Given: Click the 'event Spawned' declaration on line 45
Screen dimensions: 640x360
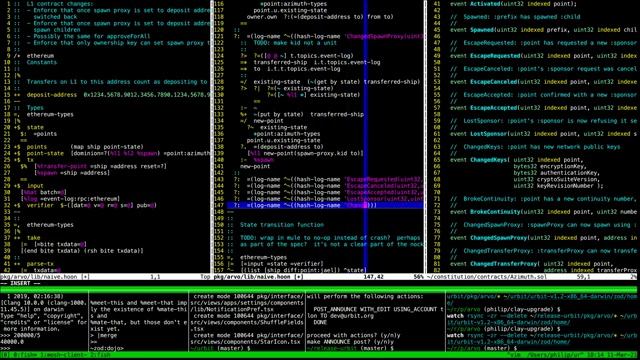Looking at the screenshot, I should 543,30.
